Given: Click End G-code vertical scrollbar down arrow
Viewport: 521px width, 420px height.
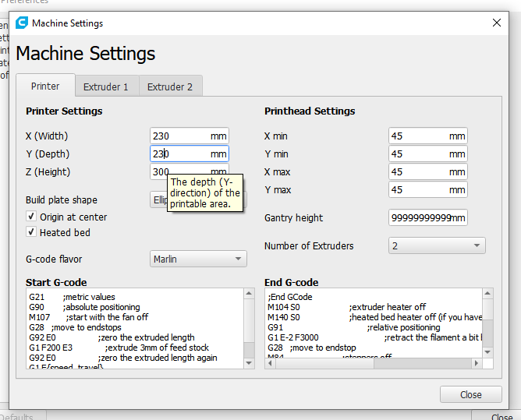Looking at the screenshot, I should [x=487, y=352].
